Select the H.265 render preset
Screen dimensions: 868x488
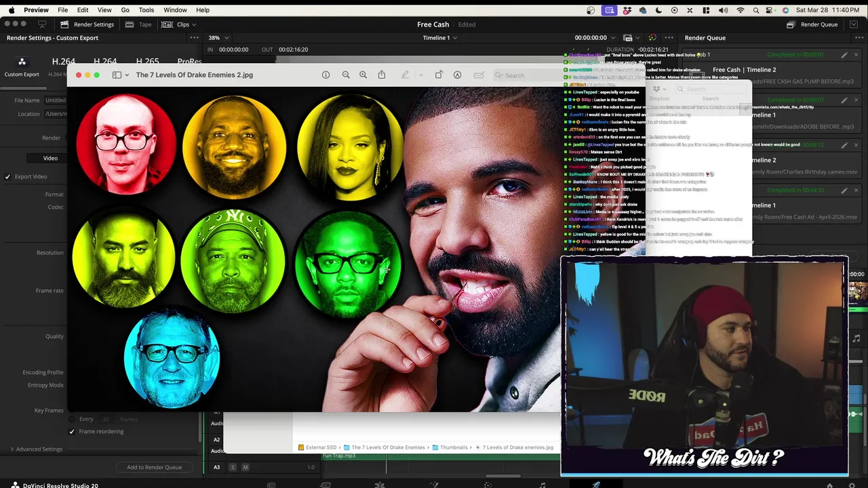[x=147, y=62]
